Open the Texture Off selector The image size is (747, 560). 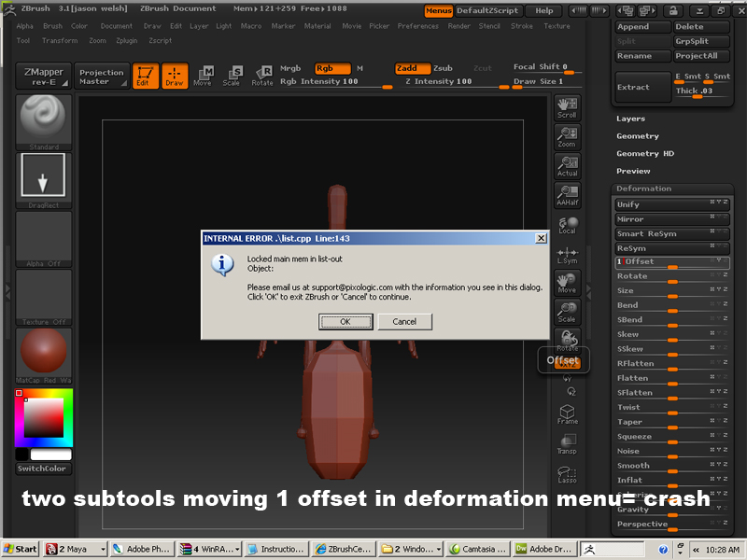click(43, 297)
